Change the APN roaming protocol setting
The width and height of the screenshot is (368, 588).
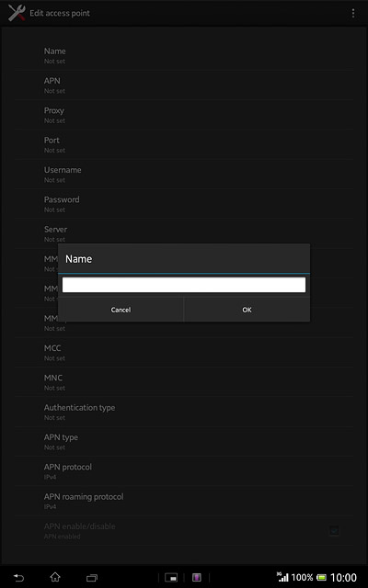pyautogui.click(x=184, y=501)
